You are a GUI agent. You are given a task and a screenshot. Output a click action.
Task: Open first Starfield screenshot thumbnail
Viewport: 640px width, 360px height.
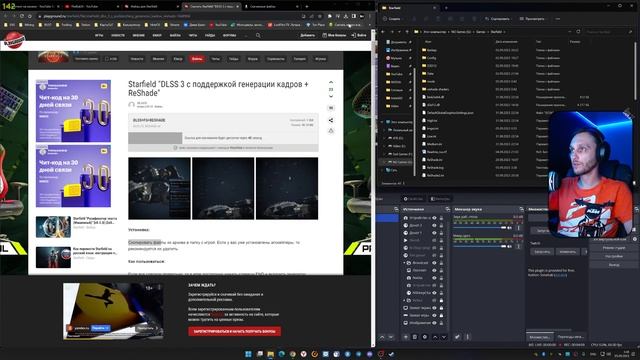tap(159, 188)
